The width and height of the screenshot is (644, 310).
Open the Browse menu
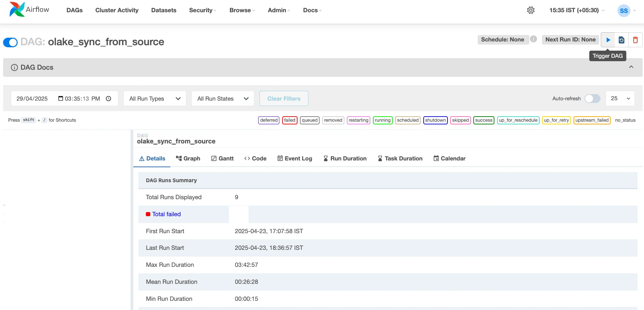[242, 10]
